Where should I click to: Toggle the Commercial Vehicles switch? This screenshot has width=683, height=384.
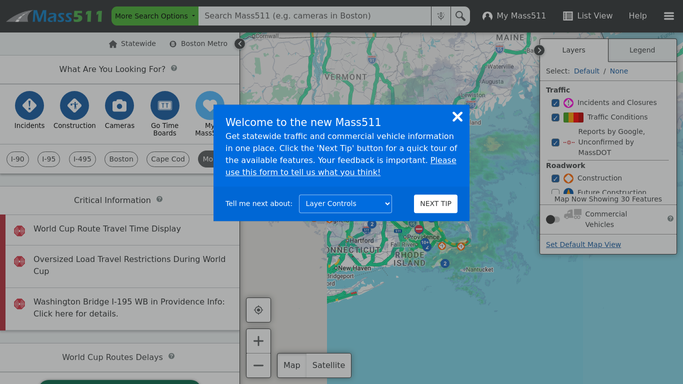pyautogui.click(x=553, y=219)
